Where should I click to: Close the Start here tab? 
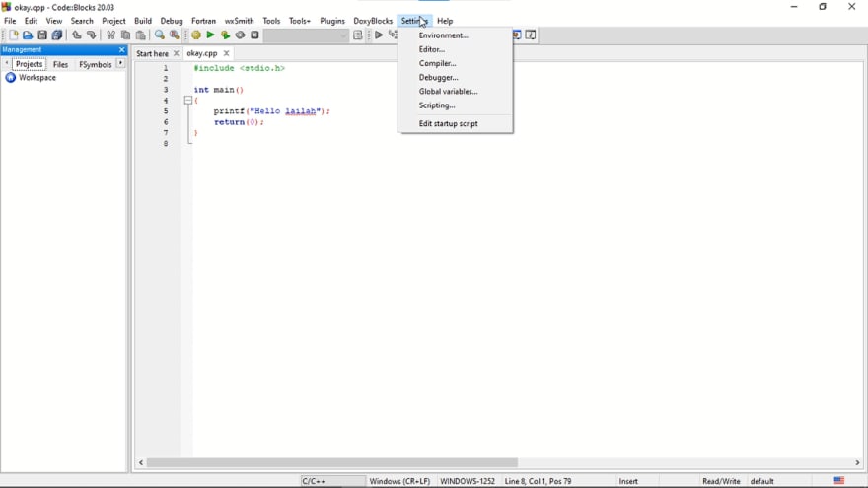(x=176, y=53)
